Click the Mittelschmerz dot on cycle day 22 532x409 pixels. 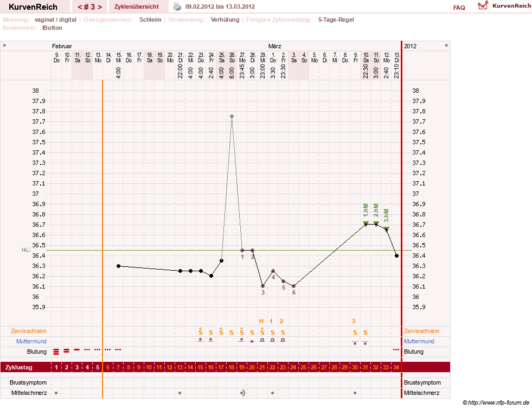[272, 393]
